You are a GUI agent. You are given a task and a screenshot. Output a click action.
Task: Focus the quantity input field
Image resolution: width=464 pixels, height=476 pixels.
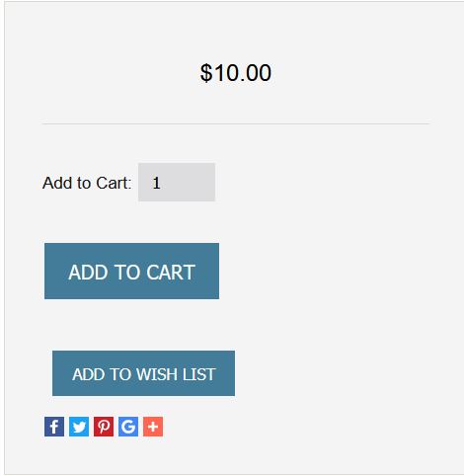pyautogui.click(x=177, y=182)
